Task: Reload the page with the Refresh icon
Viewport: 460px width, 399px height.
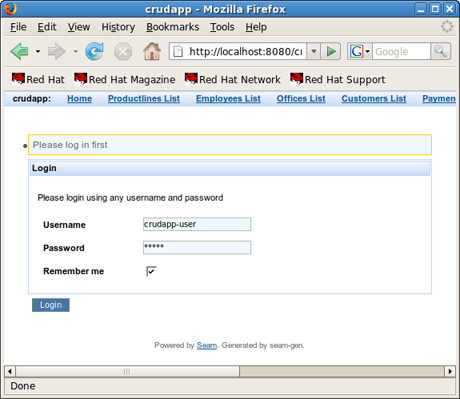Action: click(94, 51)
